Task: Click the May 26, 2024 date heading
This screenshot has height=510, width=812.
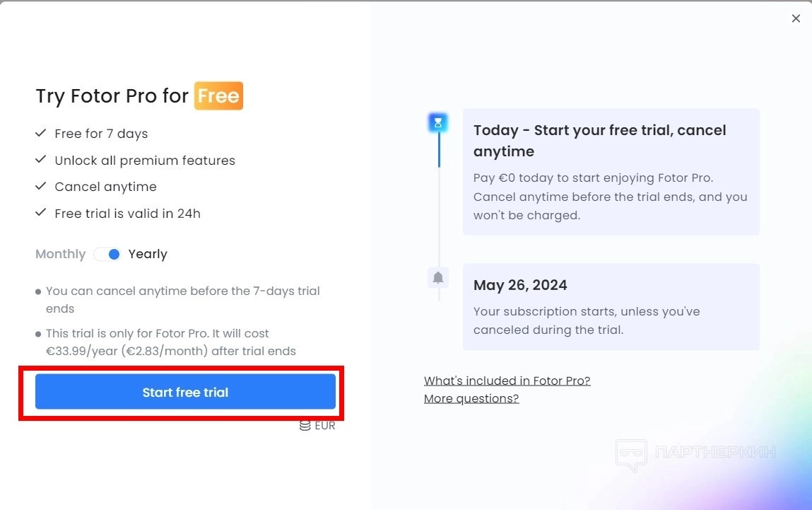Action: [520, 285]
